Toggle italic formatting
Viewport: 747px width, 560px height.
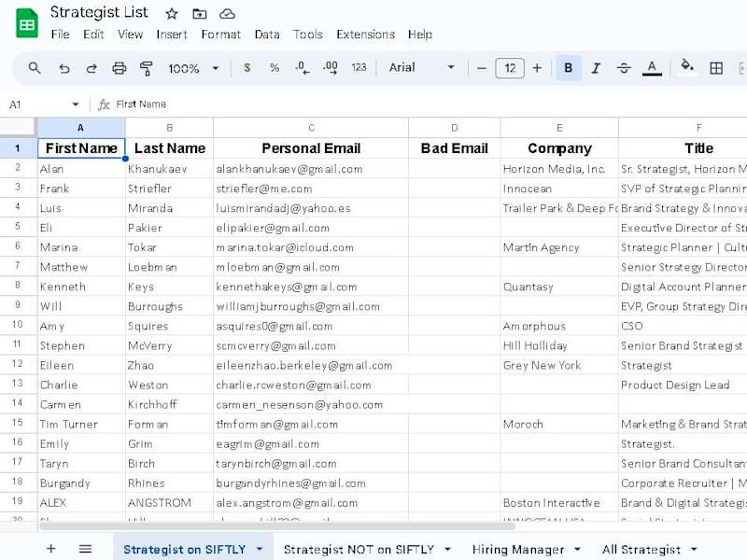click(596, 68)
